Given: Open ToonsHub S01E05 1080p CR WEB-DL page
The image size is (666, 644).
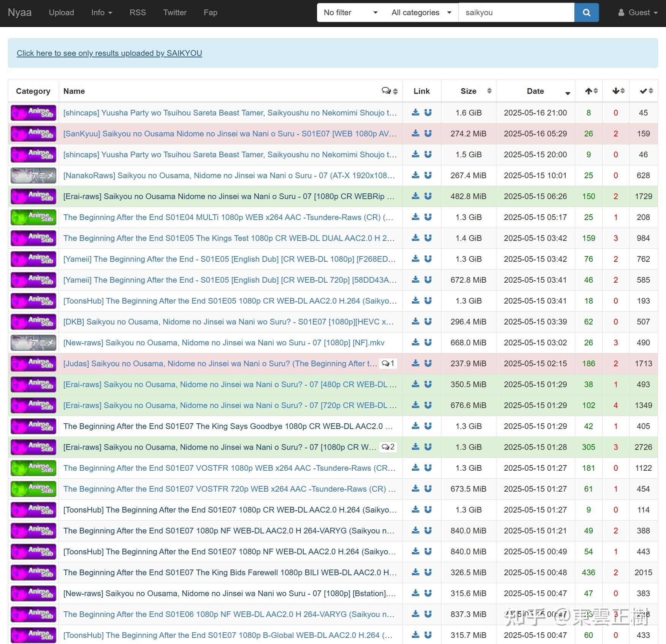Looking at the screenshot, I should 230,301.
